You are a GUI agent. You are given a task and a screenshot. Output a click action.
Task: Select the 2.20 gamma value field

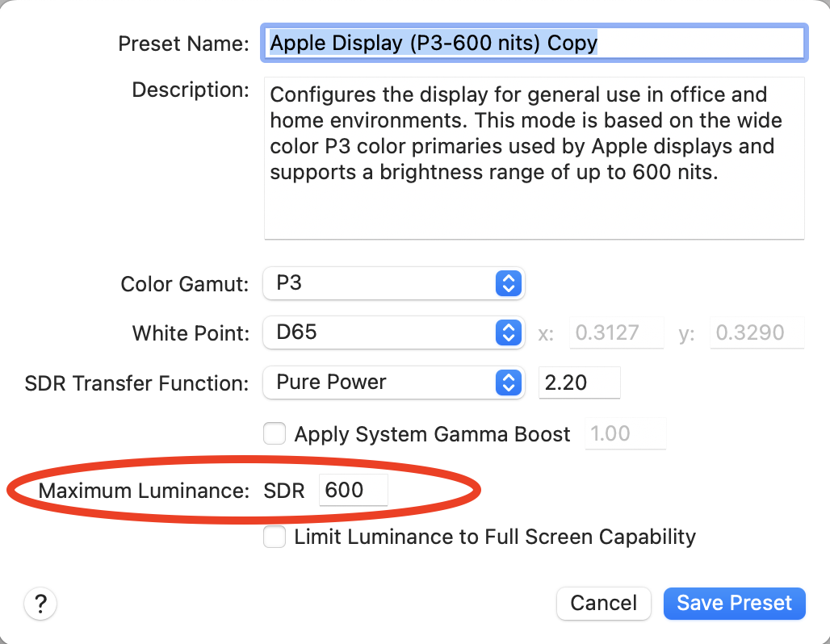(x=578, y=382)
